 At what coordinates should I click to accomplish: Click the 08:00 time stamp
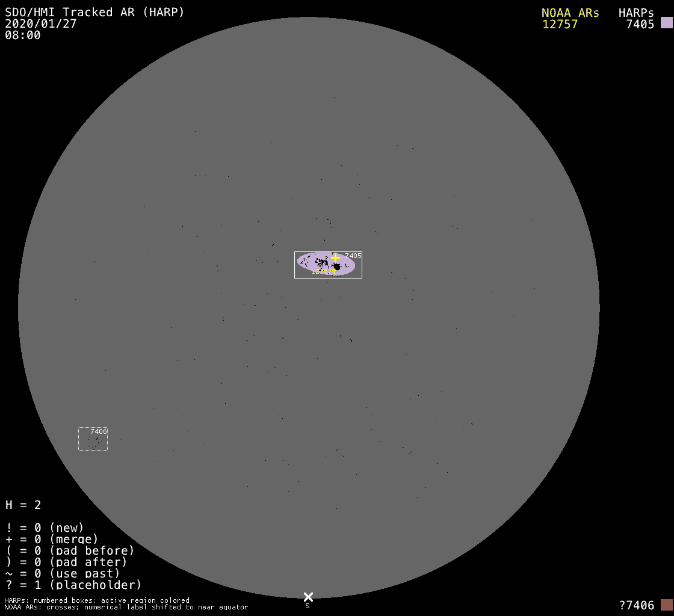pyautogui.click(x=23, y=35)
